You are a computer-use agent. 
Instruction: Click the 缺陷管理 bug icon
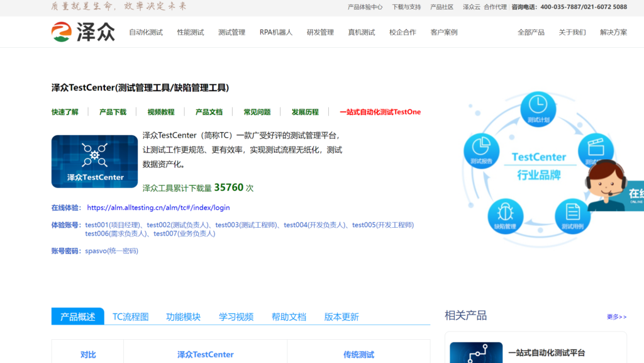(505, 216)
